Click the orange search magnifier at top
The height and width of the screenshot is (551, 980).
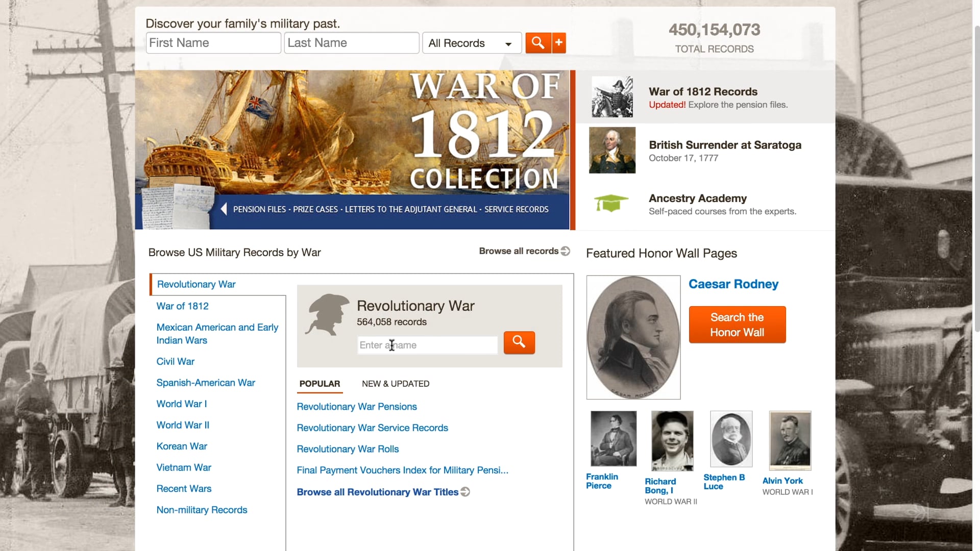538,43
